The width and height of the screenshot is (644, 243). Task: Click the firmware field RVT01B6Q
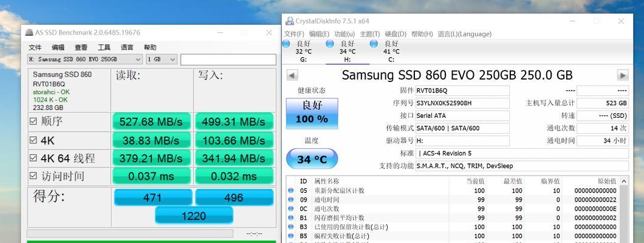point(462,91)
